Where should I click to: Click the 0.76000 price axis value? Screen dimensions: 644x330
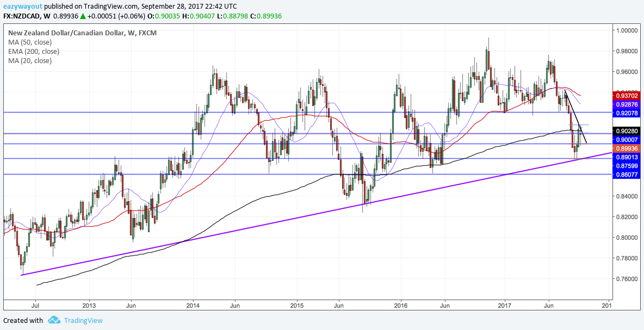[627, 279]
